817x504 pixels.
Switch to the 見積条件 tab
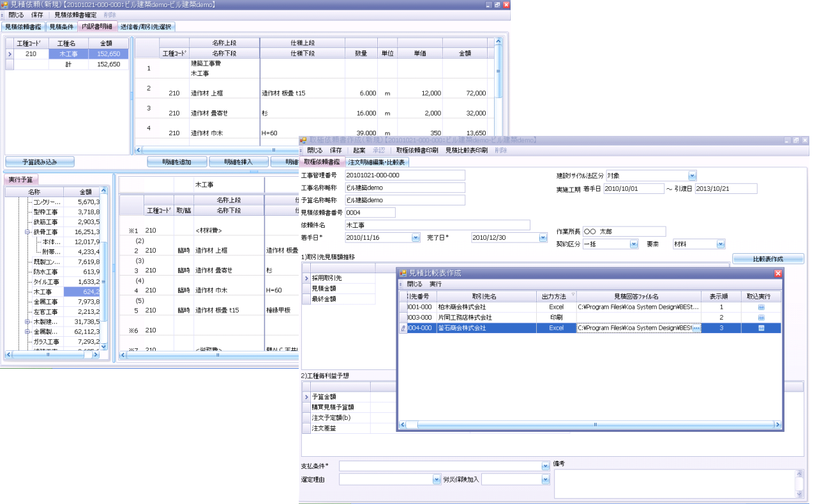point(62,27)
